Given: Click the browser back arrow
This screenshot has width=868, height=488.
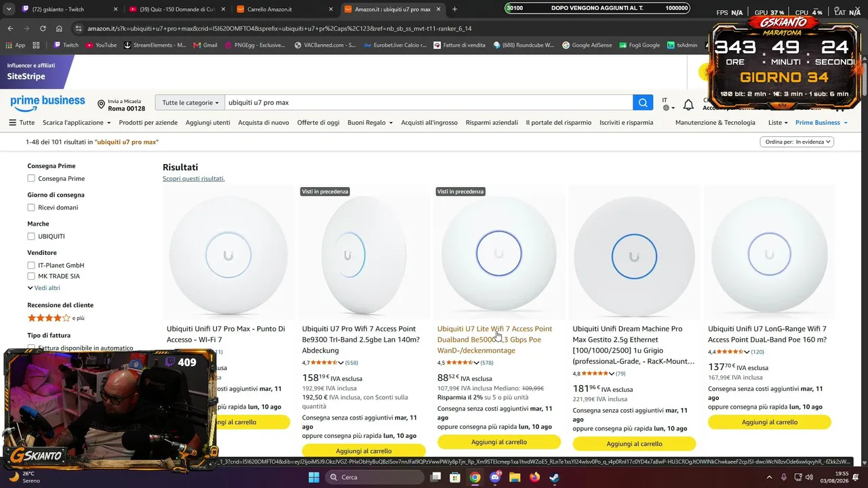Looking at the screenshot, I should [x=10, y=28].
